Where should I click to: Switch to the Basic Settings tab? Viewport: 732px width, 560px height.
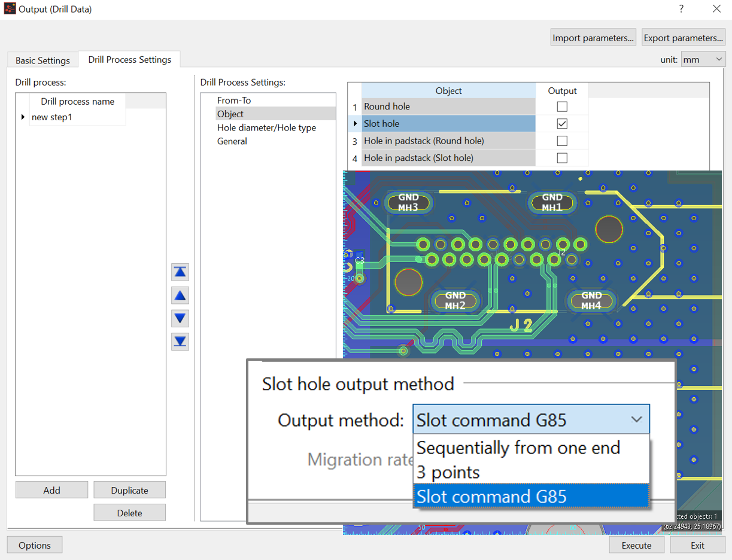[x=42, y=60]
